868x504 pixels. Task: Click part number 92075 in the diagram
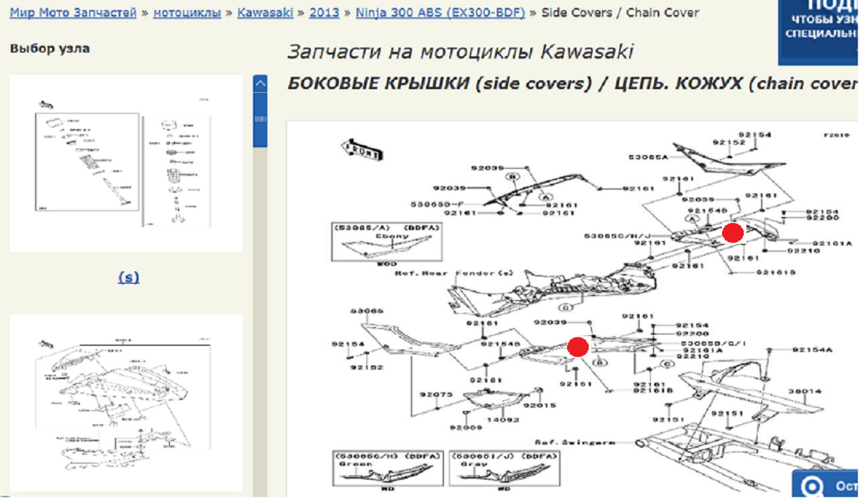click(436, 395)
